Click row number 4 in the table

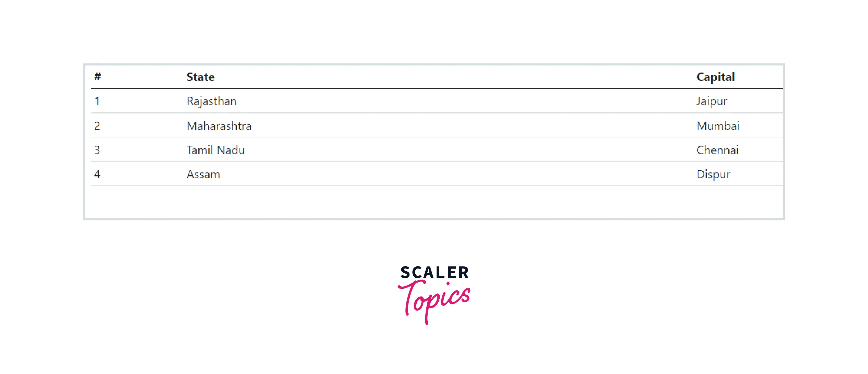tap(97, 174)
